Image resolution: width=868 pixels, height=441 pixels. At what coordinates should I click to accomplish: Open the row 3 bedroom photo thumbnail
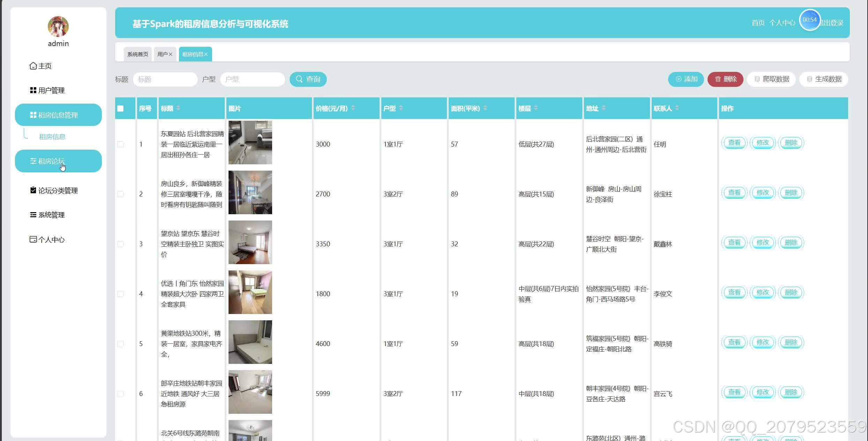(250, 242)
